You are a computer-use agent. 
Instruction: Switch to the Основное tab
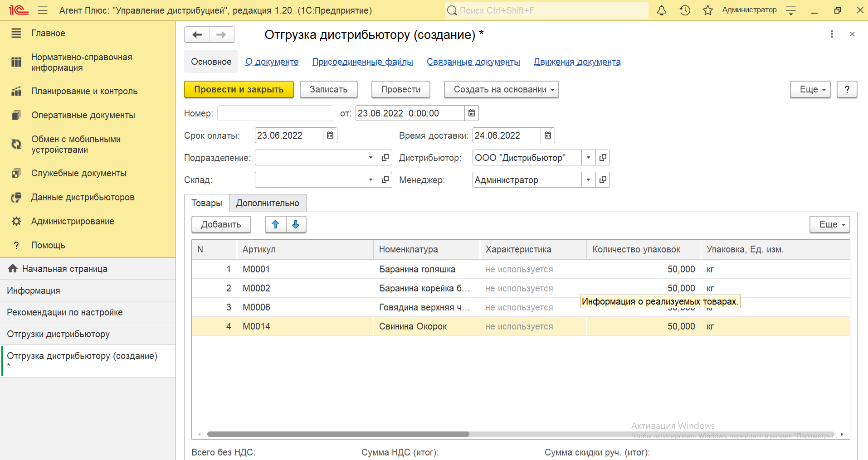[211, 62]
